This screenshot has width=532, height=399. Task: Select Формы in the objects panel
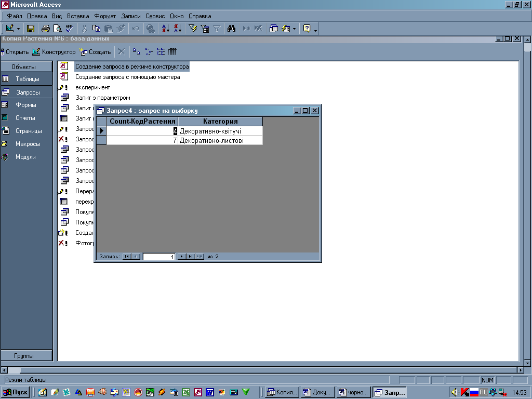tap(26, 105)
